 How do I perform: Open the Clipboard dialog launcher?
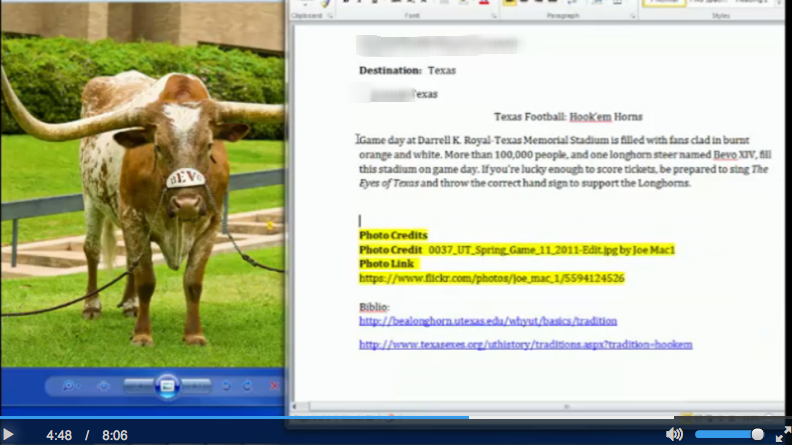pos(330,16)
